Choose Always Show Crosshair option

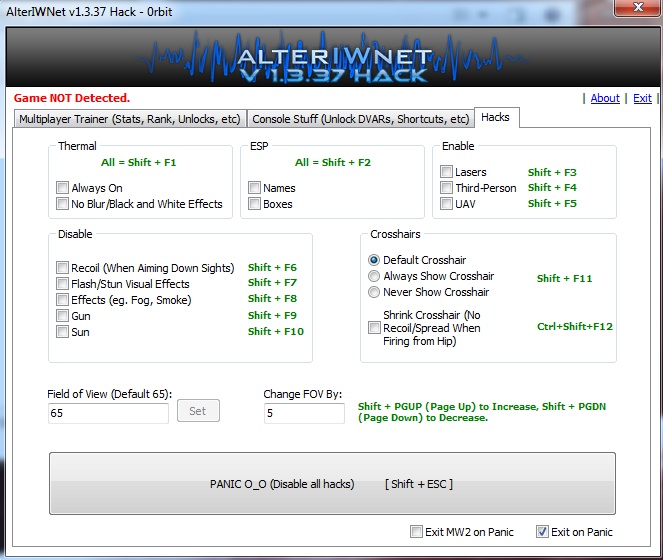click(374, 276)
